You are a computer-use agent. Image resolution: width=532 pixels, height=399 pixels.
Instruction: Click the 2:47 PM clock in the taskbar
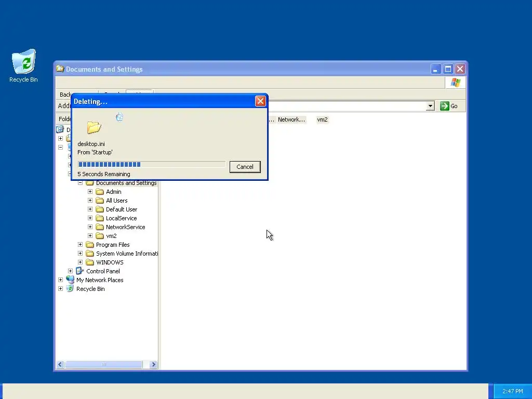coord(513,391)
